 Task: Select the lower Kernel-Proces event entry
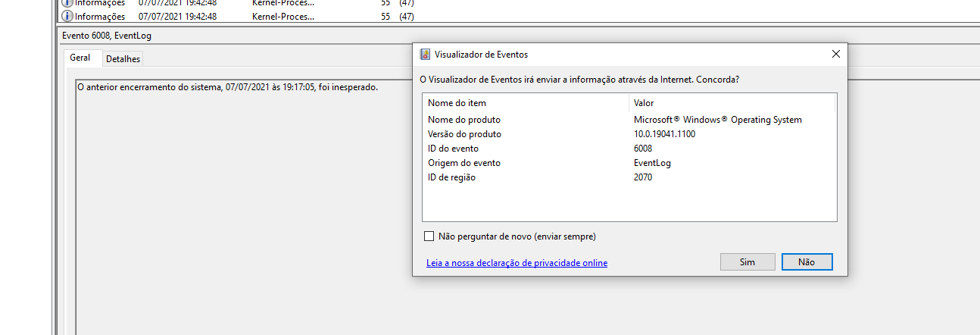coord(282,17)
